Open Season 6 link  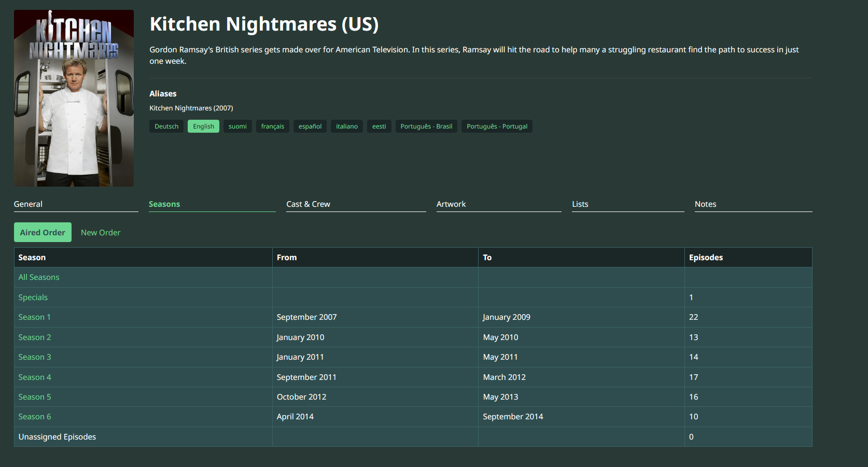pyautogui.click(x=35, y=417)
